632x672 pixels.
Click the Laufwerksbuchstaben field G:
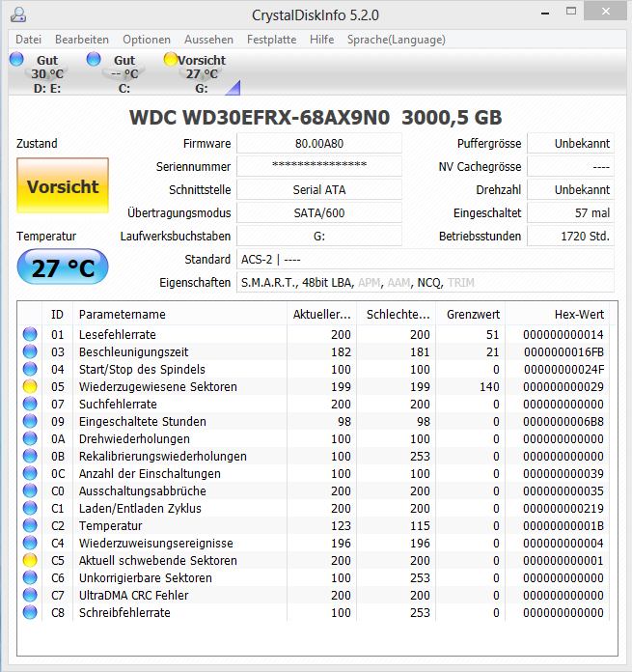(x=319, y=236)
